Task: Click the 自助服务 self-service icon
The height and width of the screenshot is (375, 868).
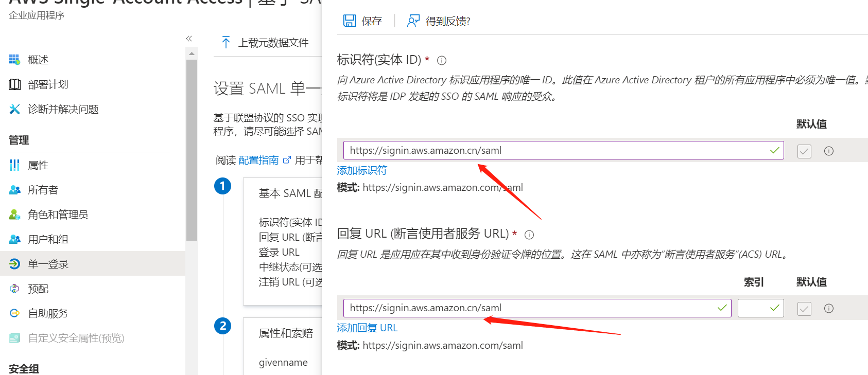Action: click(14, 313)
